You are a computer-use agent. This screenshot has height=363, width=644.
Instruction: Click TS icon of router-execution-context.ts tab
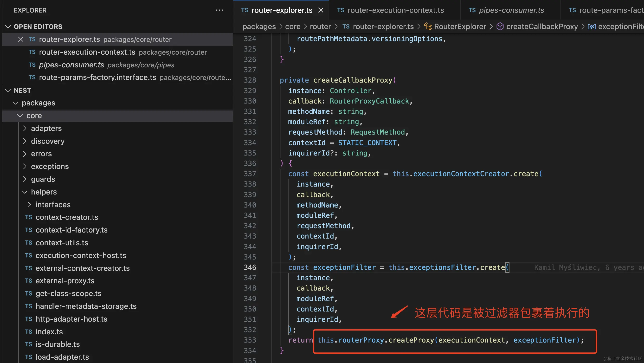click(341, 10)
